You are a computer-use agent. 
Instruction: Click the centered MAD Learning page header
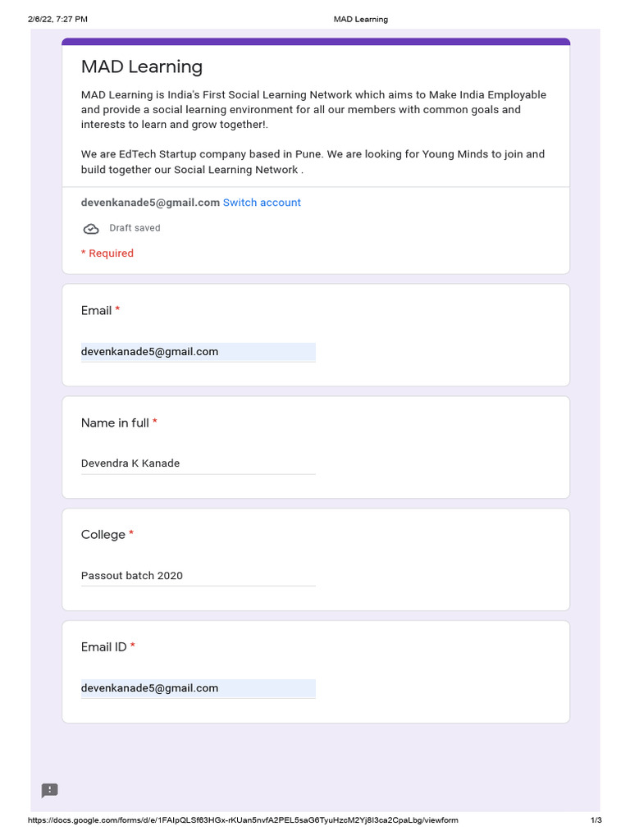coord(360,19)
